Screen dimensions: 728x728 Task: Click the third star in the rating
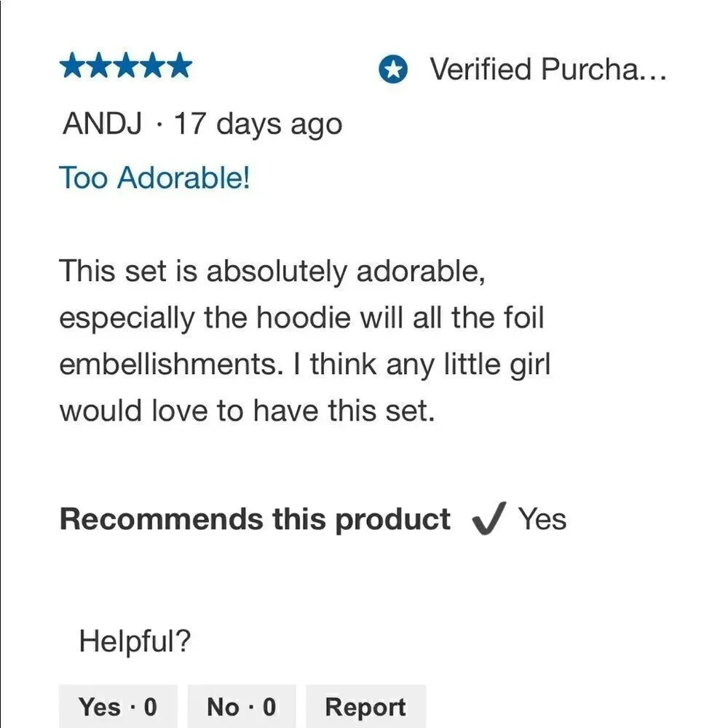pyautogui.click(x=126, y=67)
